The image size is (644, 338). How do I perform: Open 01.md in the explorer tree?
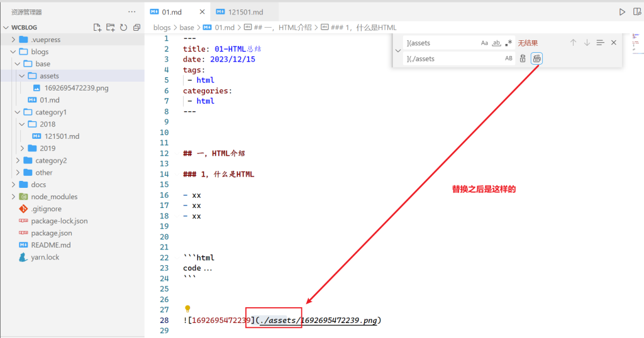50,100
